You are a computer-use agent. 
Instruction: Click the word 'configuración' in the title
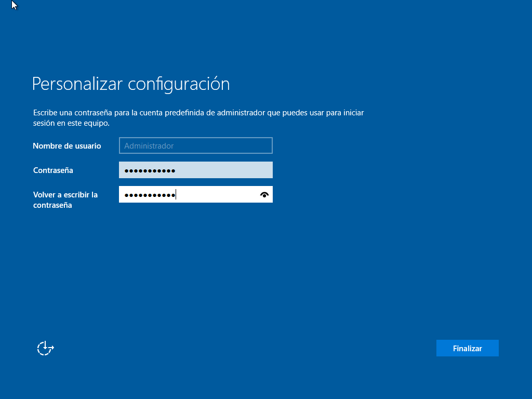pos(179,84)
